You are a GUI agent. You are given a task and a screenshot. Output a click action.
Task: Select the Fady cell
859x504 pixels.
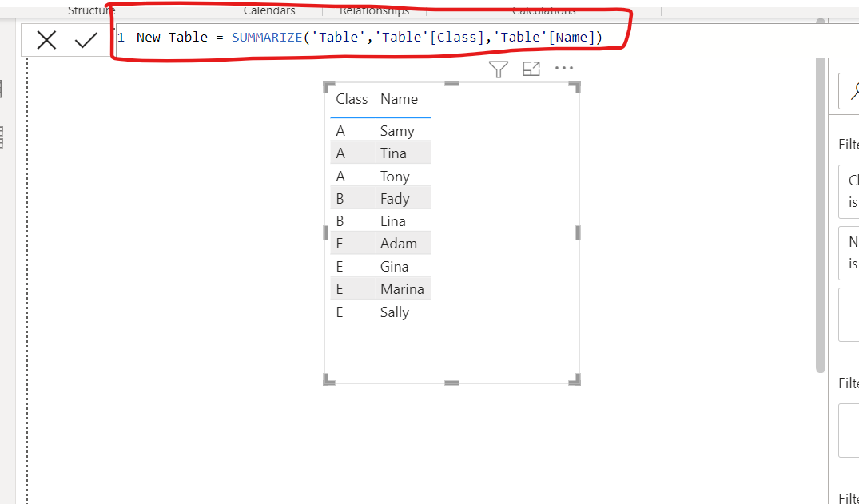point(395,199)
